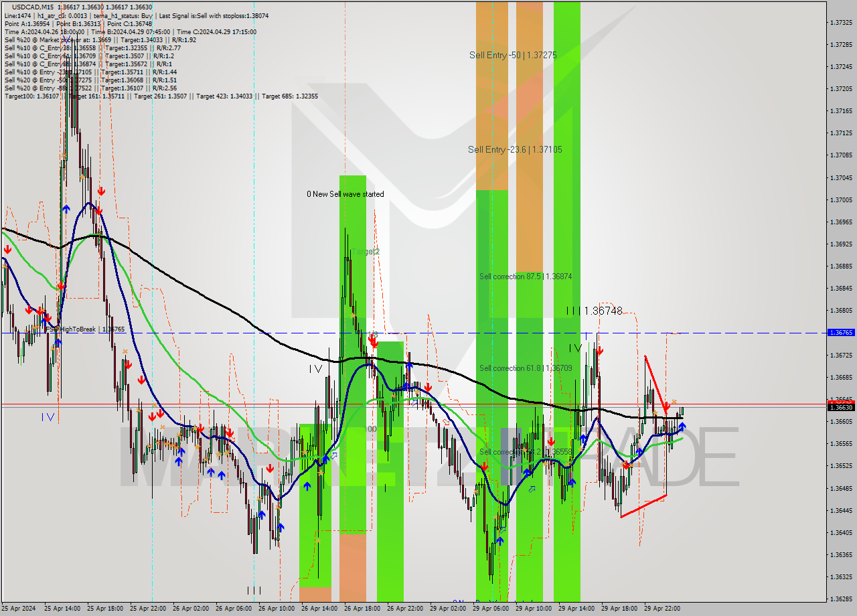
Task: Select 'Sell correction 87.5 | 1.36874' label
Action: click(526, 276)
